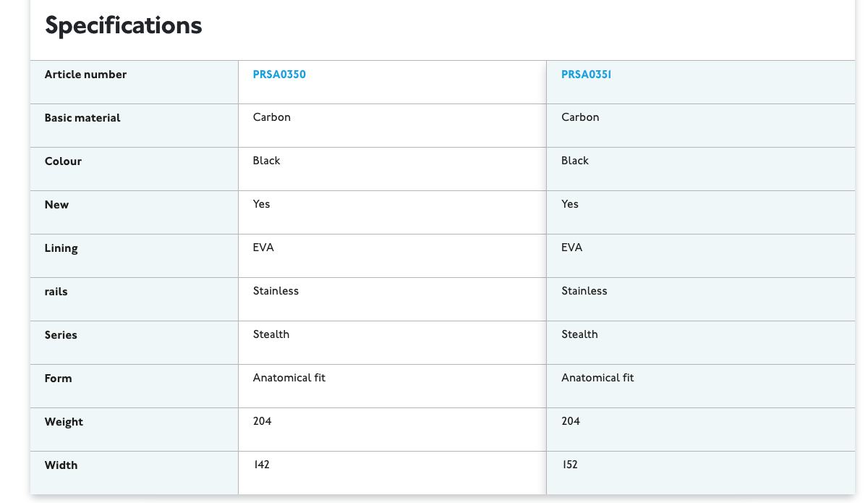Click the 142 width value

(x=261, y=465)
